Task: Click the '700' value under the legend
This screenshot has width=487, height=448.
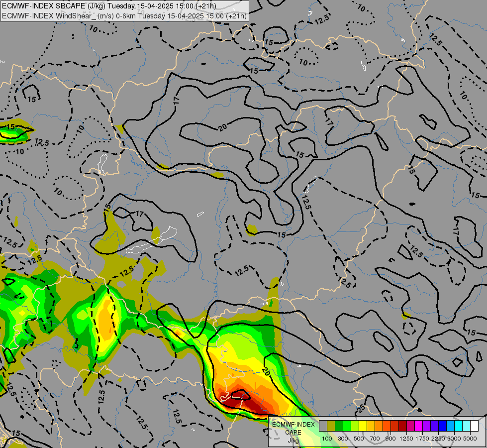Action: click(x=375, y=439)
